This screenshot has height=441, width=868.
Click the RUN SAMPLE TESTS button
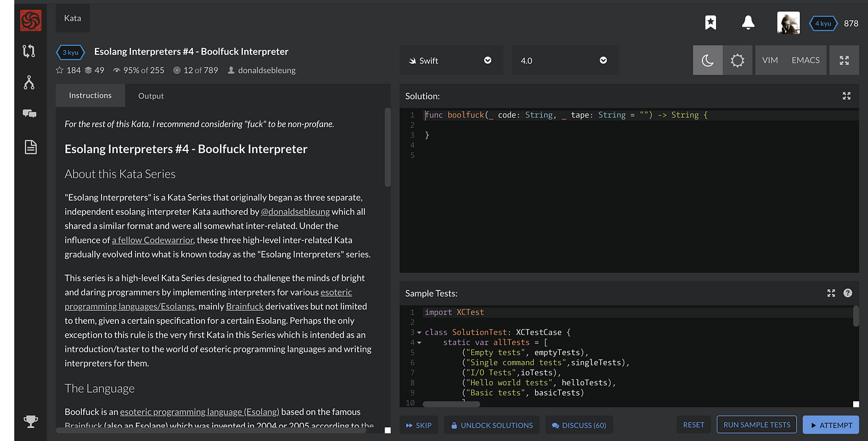[756, 424]
